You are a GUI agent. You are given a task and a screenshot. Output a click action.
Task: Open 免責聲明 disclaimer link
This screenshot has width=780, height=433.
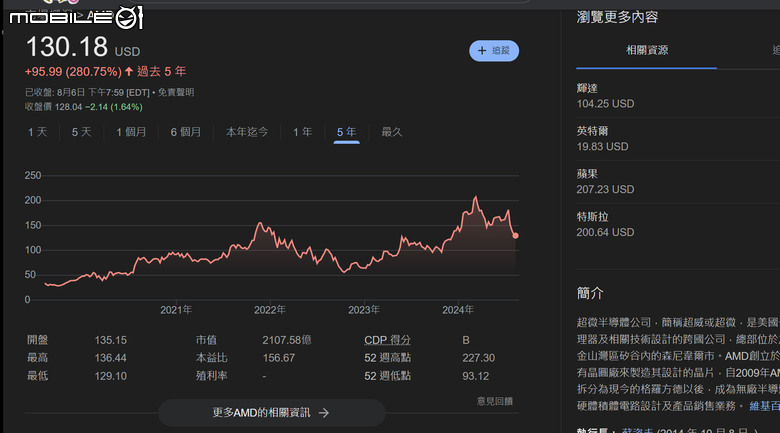coord(176,93)
